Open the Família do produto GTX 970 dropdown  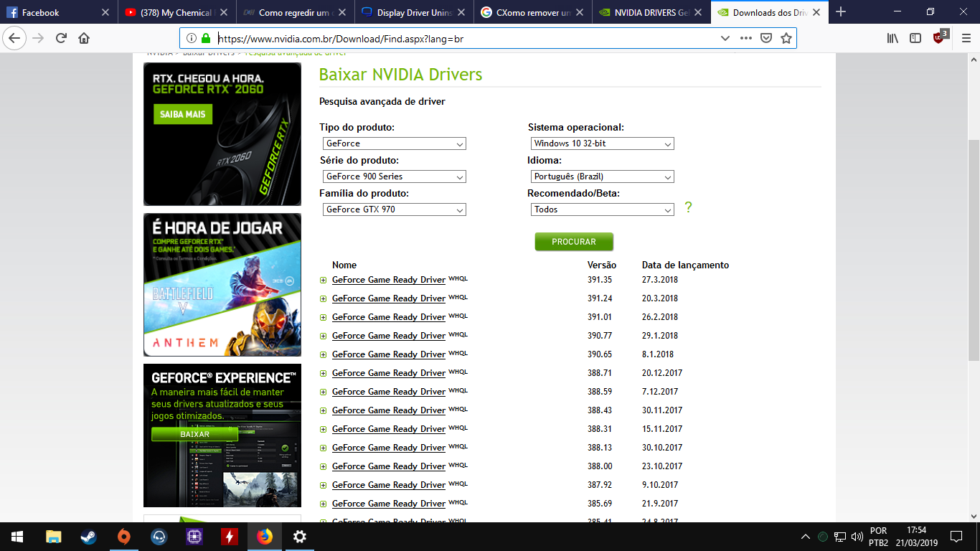[x=394, y=209]
